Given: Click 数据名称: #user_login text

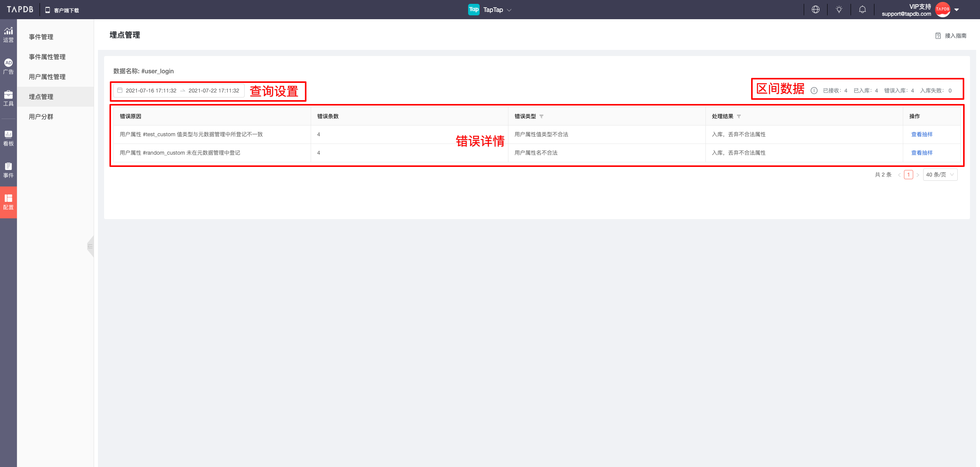Looking at the screenshot, I should click(x=144, y=71).
